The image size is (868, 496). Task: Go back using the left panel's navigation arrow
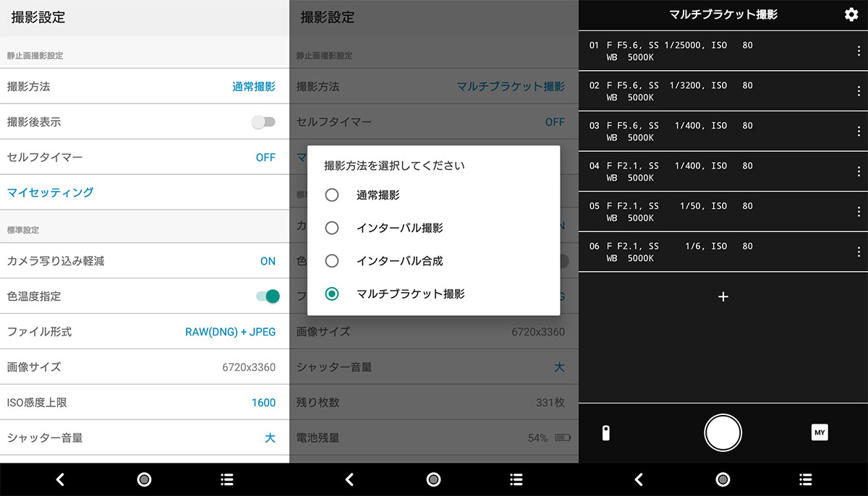(61, 479)
